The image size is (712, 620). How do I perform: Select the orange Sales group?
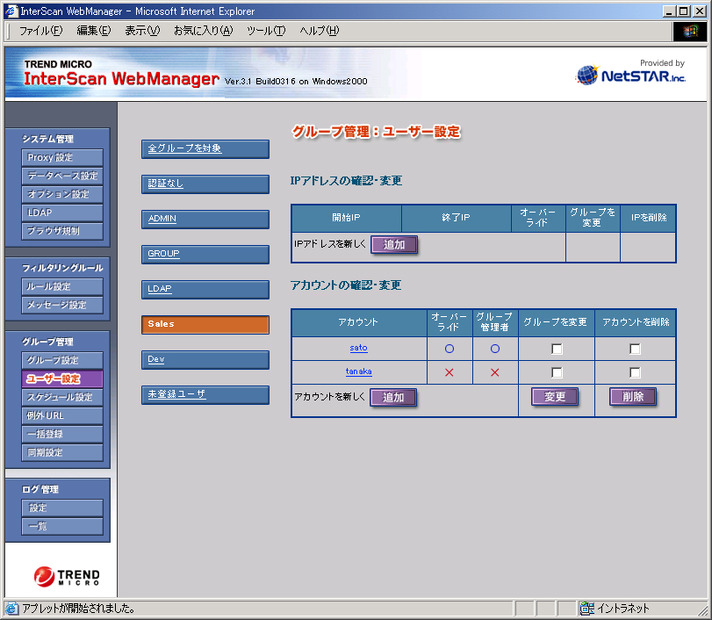(x=205, y=324)
